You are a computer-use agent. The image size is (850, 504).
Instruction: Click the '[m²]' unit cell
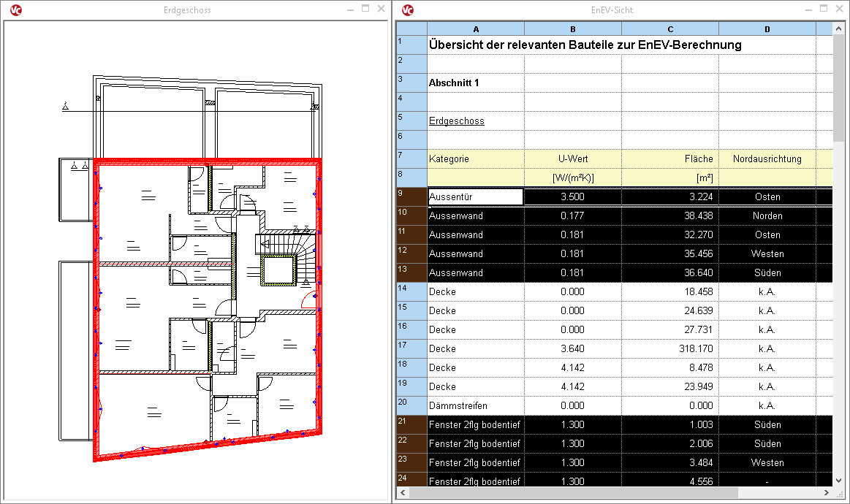point(670,177)
